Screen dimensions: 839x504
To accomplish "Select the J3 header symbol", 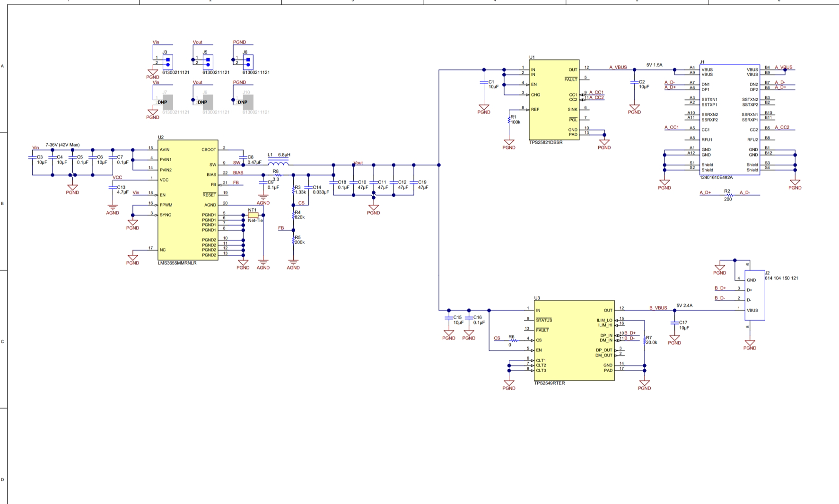I will tap(167, 61).
